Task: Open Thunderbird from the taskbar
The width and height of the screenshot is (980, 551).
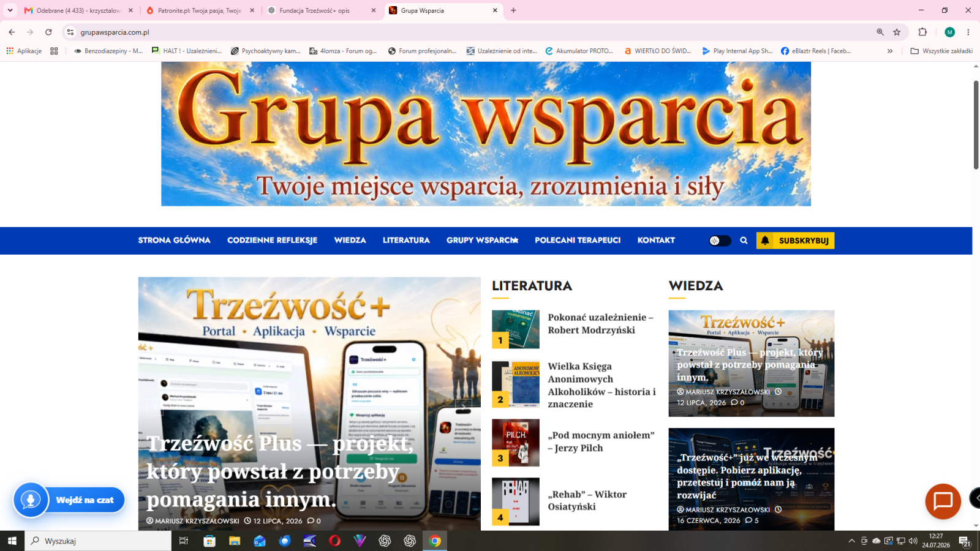Action: tap(285, 541)
